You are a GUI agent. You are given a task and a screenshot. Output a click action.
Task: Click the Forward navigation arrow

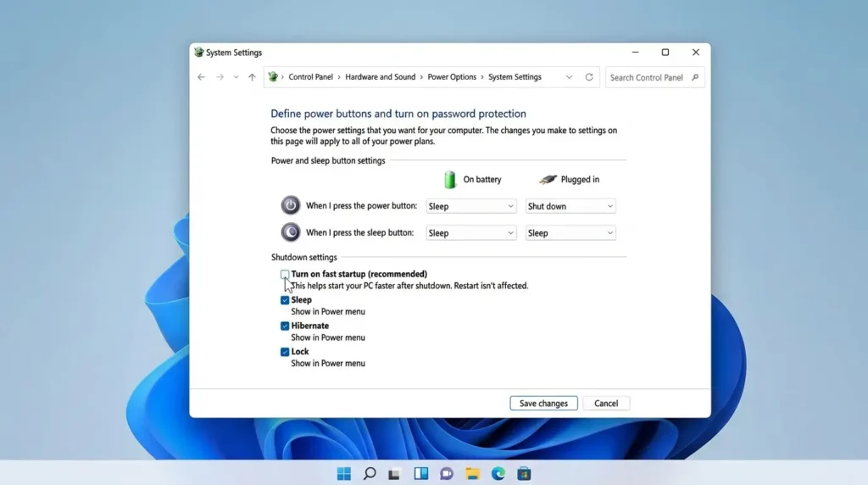tap(220, 77)
